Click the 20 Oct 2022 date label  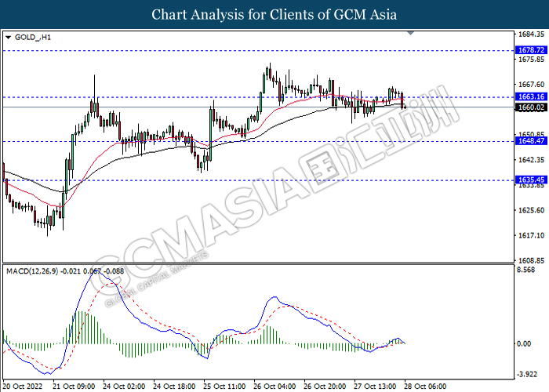pyautogui.click(x=23, y=387)
